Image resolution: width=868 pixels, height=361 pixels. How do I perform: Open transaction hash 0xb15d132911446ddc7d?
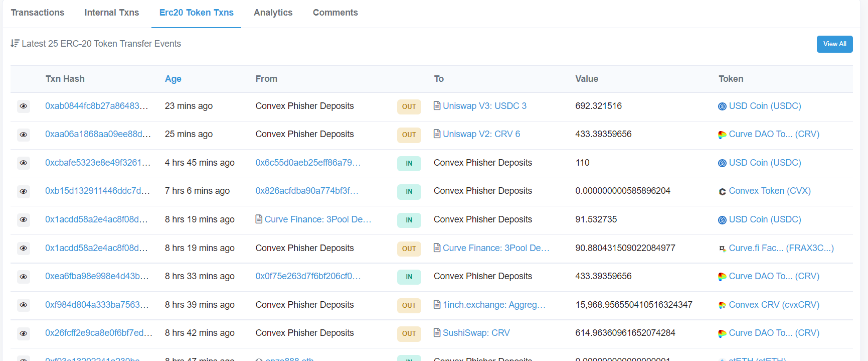97,191
